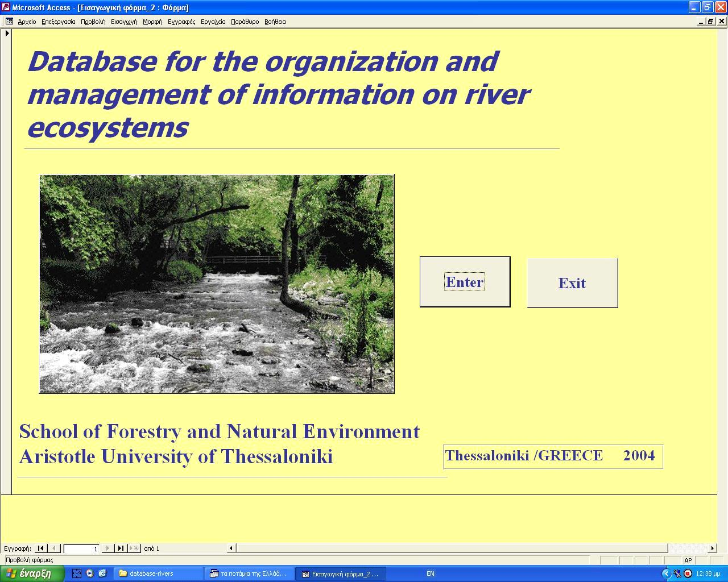
Task: Click the Access key icon in title bar
Action: click(6, 7)
